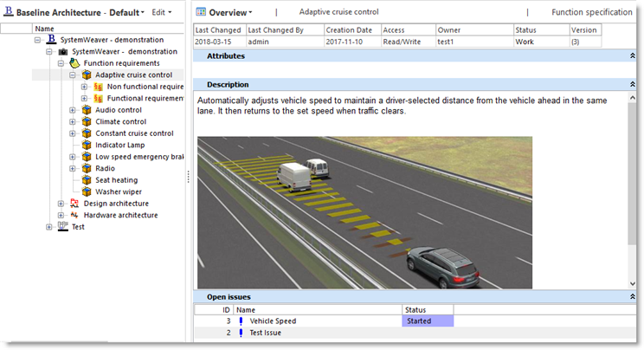
Task: Click the Version value (3)
Action: [x=575, y=42]
